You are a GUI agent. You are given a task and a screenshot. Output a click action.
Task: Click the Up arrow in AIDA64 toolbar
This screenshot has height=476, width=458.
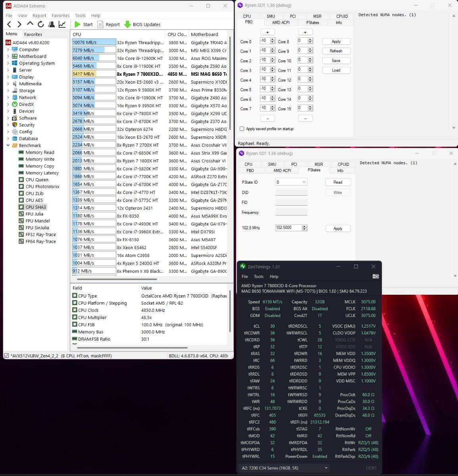point(30,25)
